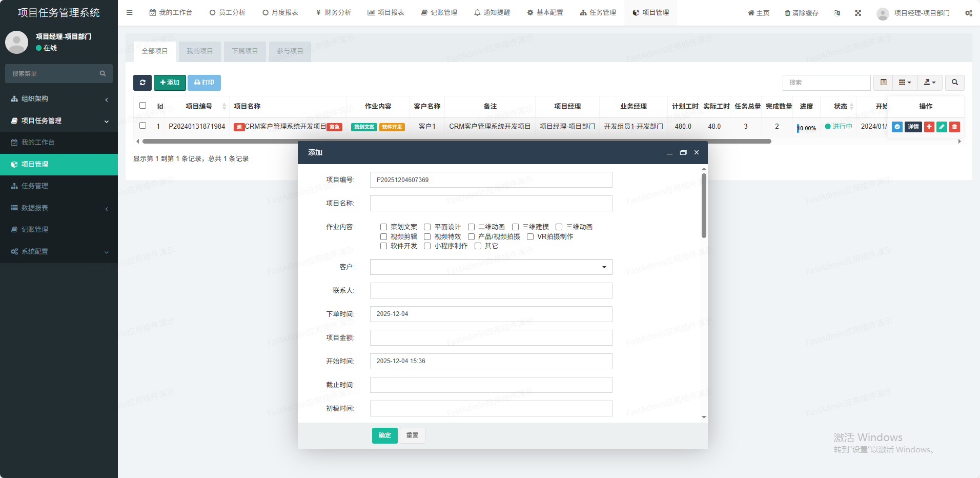Switch to the 我的项目 tab
This screenshot has height=478, width=980.
coord(199,51)
